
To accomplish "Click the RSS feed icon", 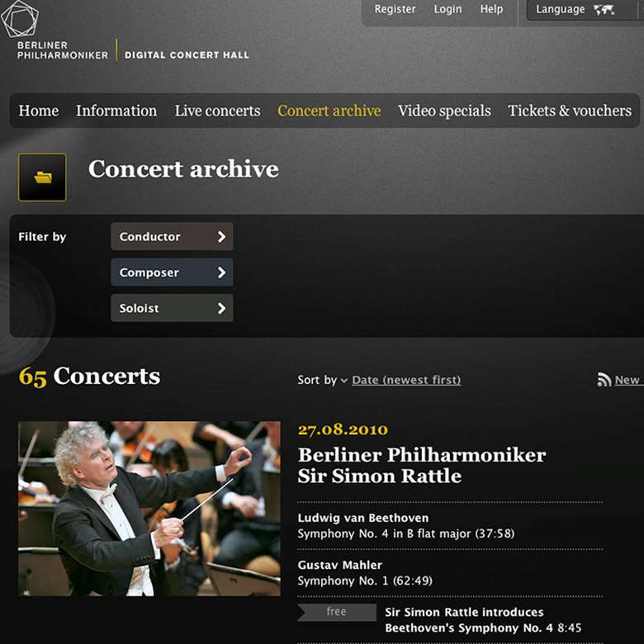I will pos(604,380).
